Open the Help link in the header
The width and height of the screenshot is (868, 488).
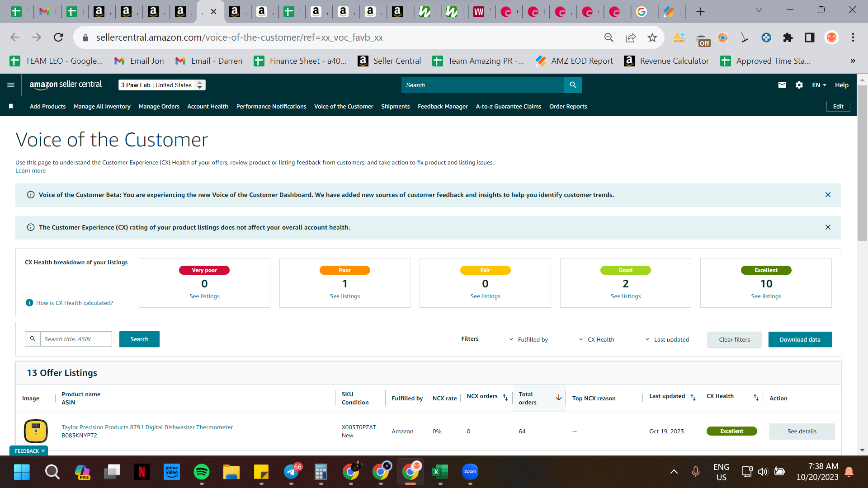842,85
